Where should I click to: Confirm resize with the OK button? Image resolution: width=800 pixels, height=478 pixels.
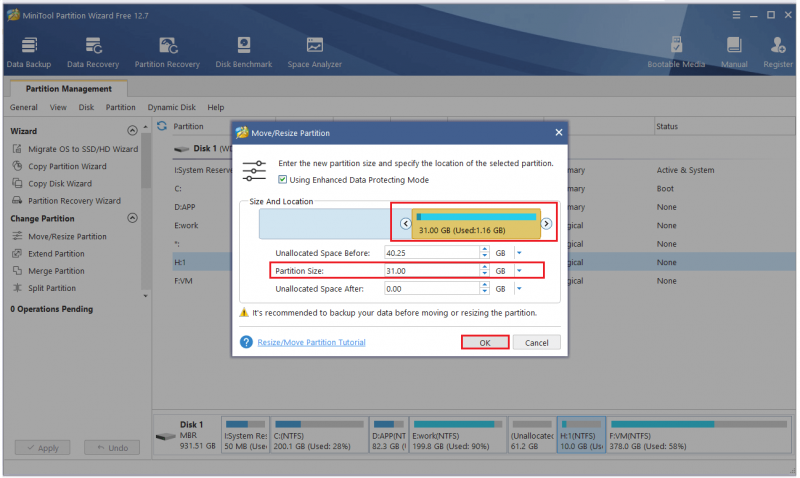point(485,342)
